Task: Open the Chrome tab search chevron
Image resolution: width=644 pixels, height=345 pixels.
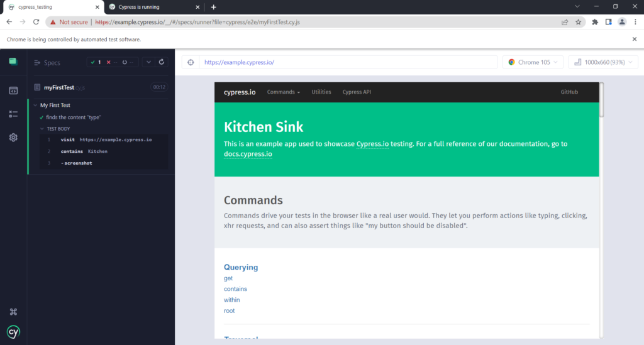Action: pos(577,6)
